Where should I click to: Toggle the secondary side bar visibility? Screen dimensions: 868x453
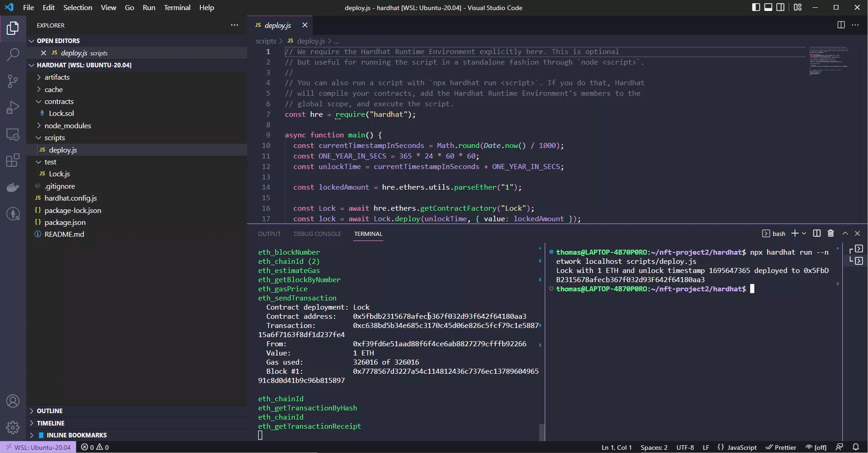[780, 7]
